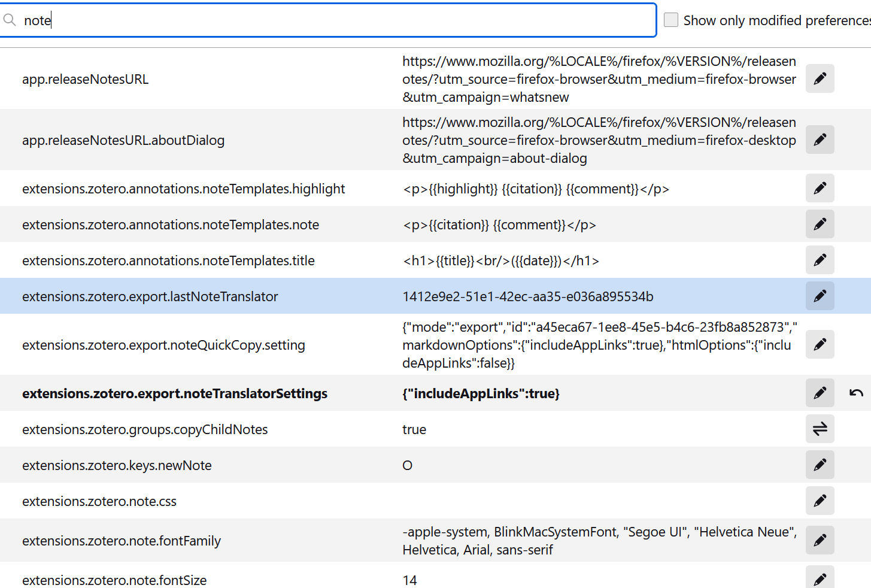This screenshot has width=871, height=588.
Task: Click the preference search field containing note
Action: pyautogui.click(x=328, y=20)
